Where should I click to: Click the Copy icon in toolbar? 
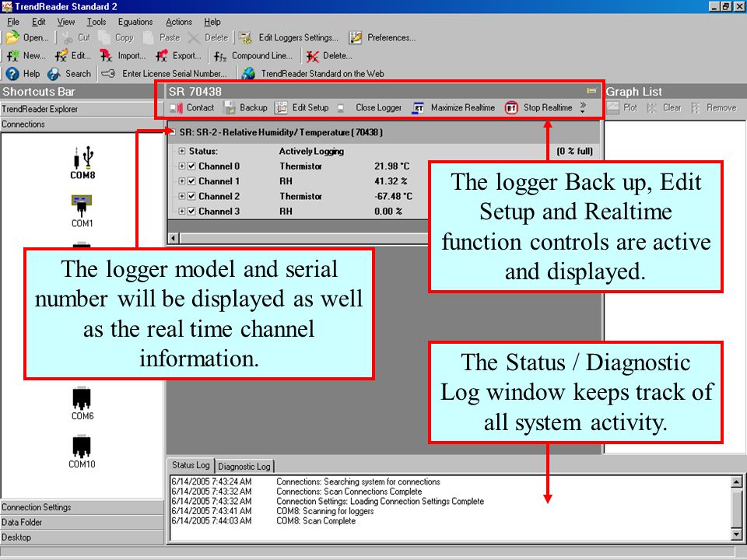pyautogui.click(x=104, y=37)
